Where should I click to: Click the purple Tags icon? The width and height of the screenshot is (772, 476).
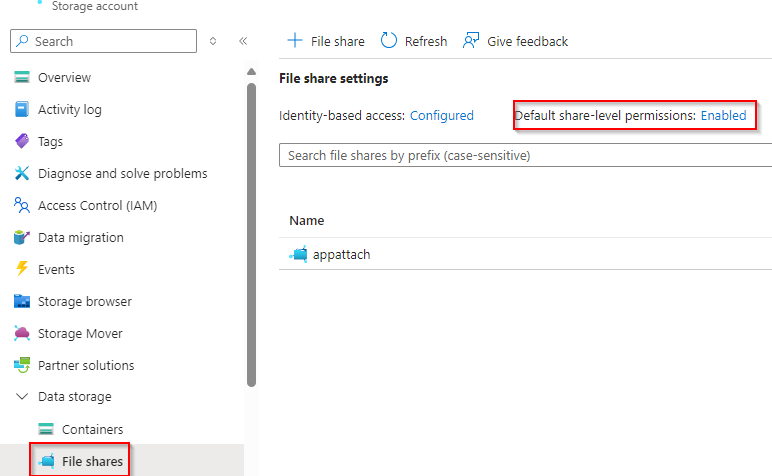pyautogui.click(x=22, y=142)
